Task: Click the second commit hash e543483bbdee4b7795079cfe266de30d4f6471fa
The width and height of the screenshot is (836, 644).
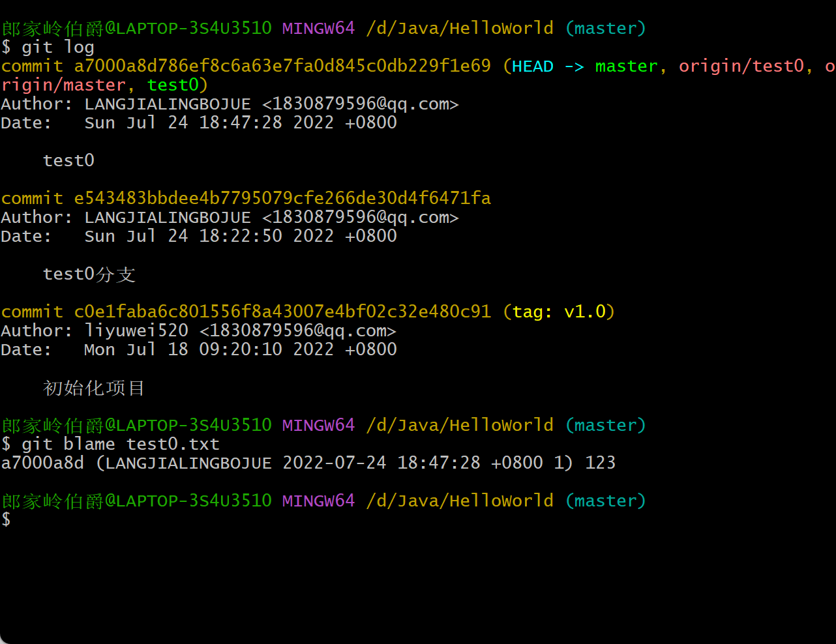Action: pyautogui.click(x=282, y=198)
